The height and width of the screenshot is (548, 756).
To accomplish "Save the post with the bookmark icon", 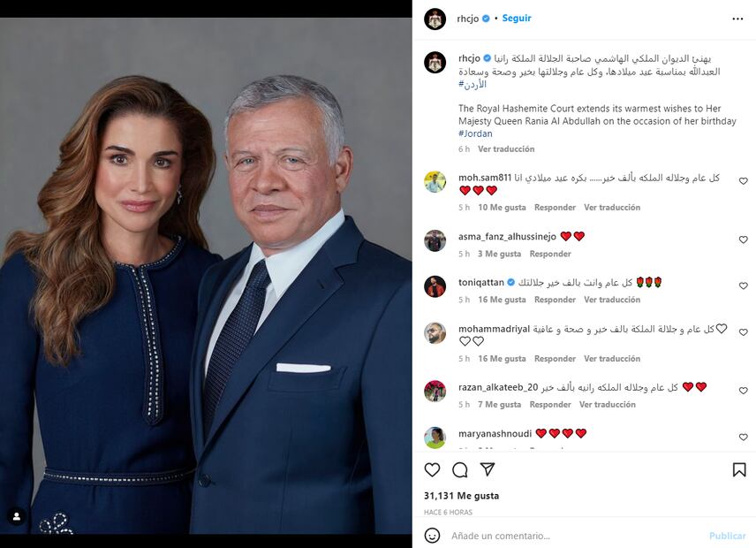I will (739, 469).
